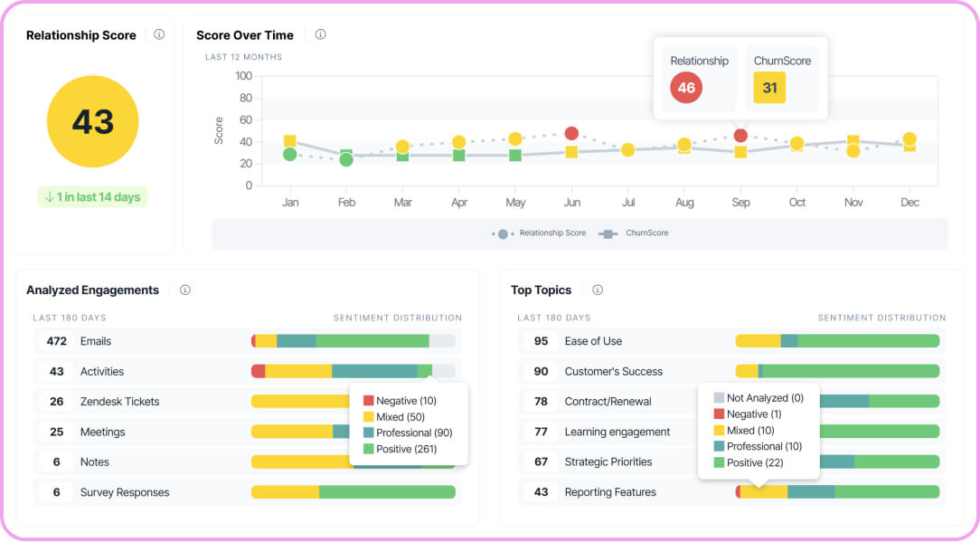Click the '1 in last 14 days' badge
Image resolution: width=980 pixels, height=542 pixels.
(92, 197)
